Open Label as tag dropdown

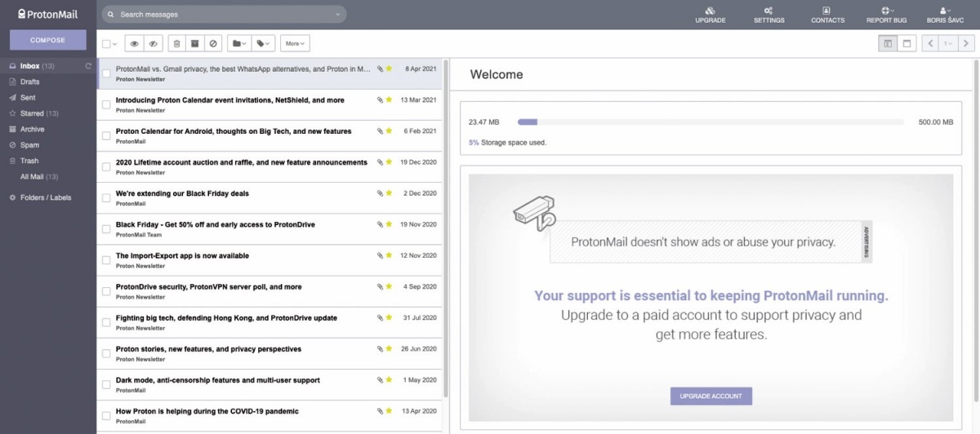coord(263,43)
